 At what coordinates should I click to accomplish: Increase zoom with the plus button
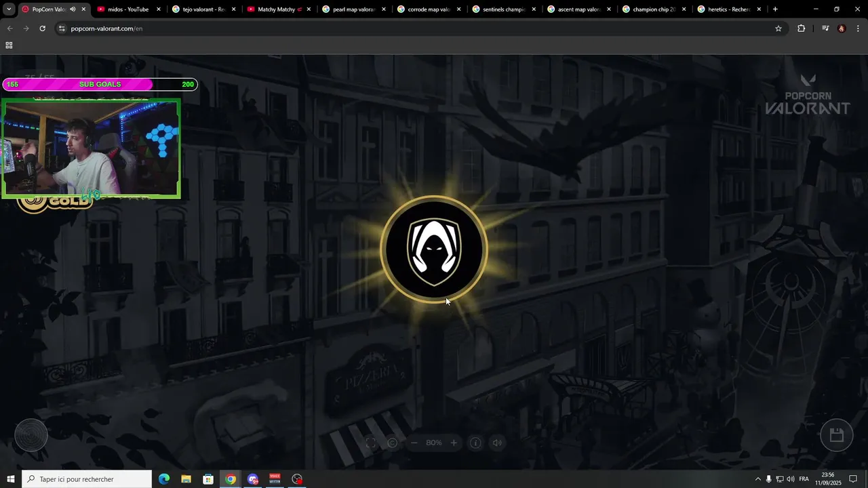(454, 443)
